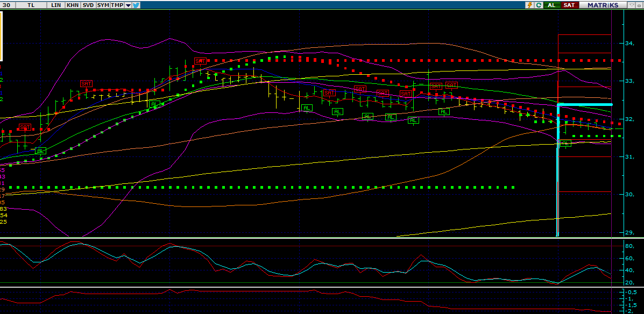Click the SYM symbol button
This screenshot has height=314, width=644.
click(103, 5)
